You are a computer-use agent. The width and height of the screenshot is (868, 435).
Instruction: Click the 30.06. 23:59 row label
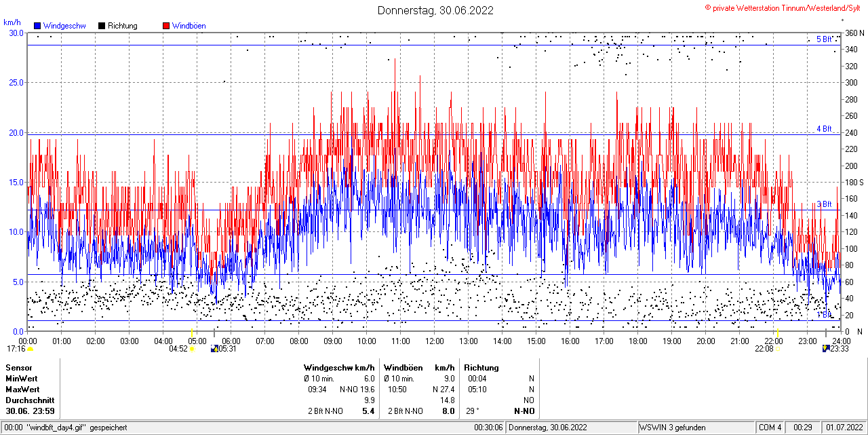pos(31,411)
